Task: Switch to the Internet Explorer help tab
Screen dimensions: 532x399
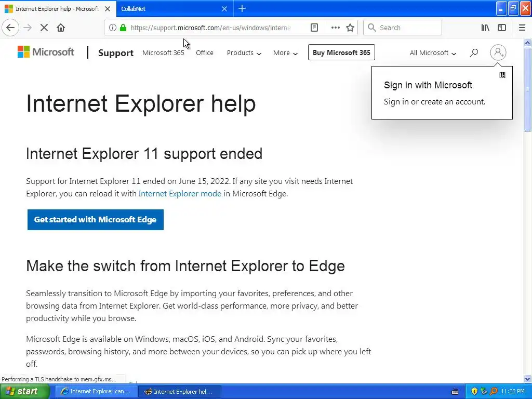Action: [58, 9]
